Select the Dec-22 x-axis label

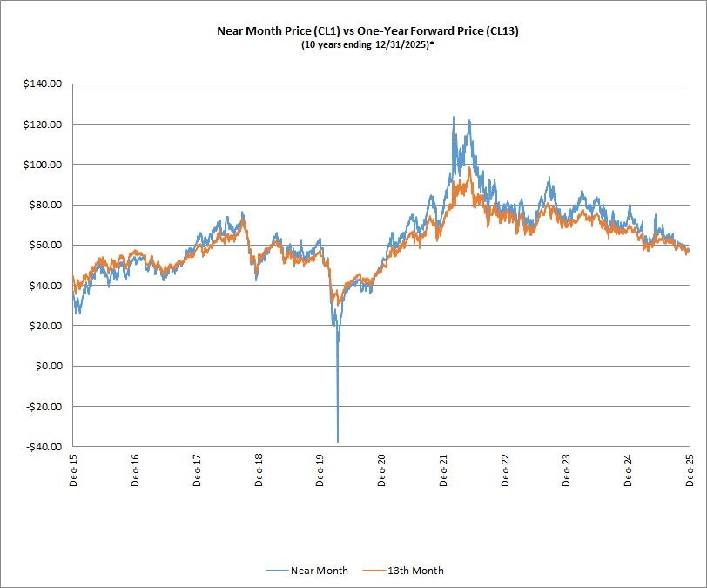505,469
